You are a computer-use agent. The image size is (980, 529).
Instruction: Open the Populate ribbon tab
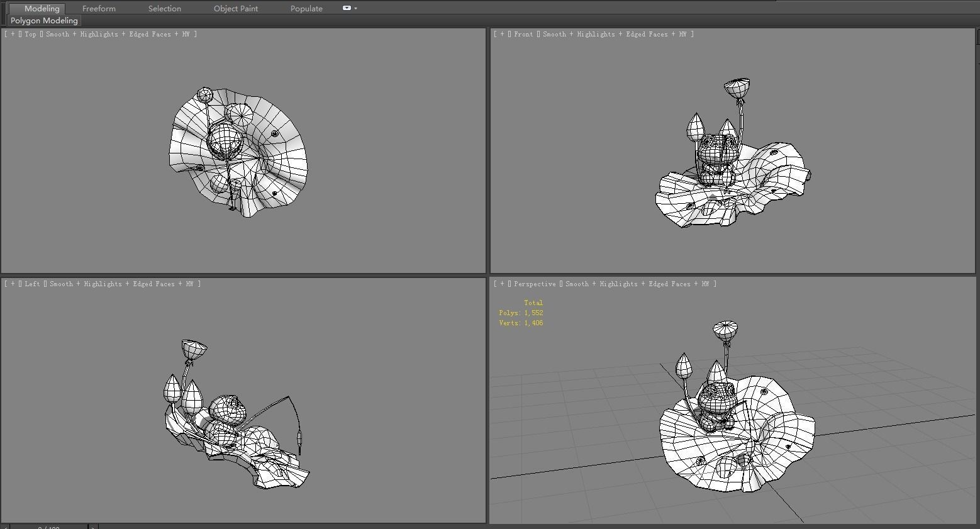306,8
